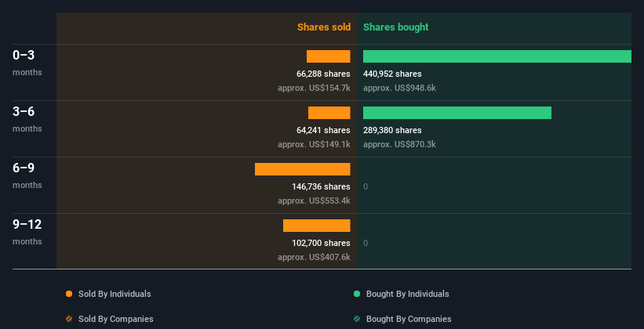Click the orange Sold By Individuals dot
Viewport: 644px width, 329px height.
pos(69,294)
